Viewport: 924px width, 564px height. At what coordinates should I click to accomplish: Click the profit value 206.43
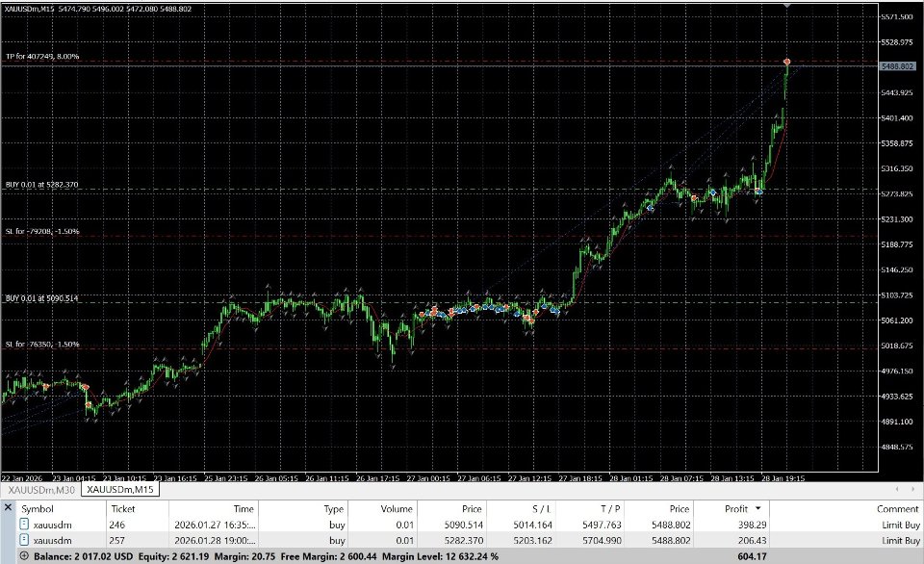753,541
